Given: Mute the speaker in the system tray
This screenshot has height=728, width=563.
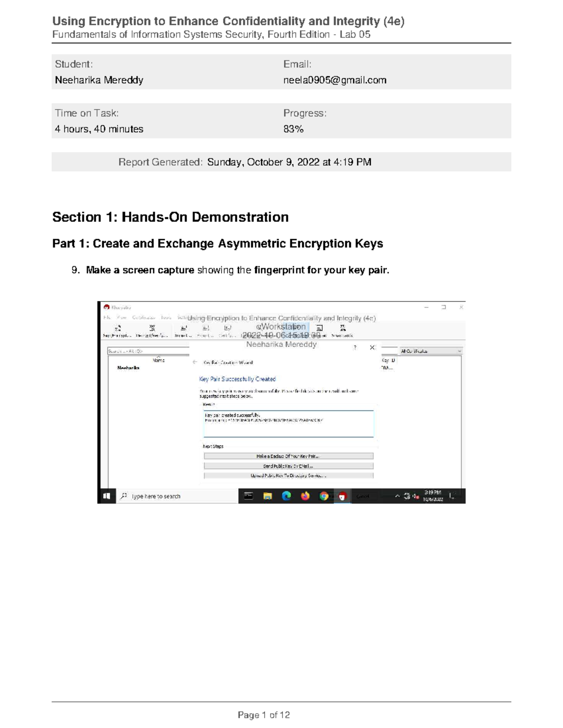Looking at the screenshot, I should pos(415,495).
